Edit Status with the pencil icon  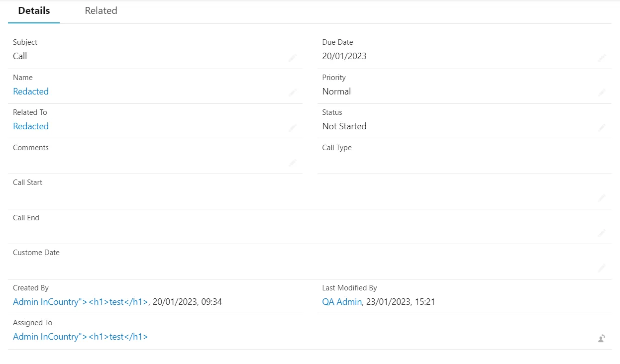[x=602, y=128]
